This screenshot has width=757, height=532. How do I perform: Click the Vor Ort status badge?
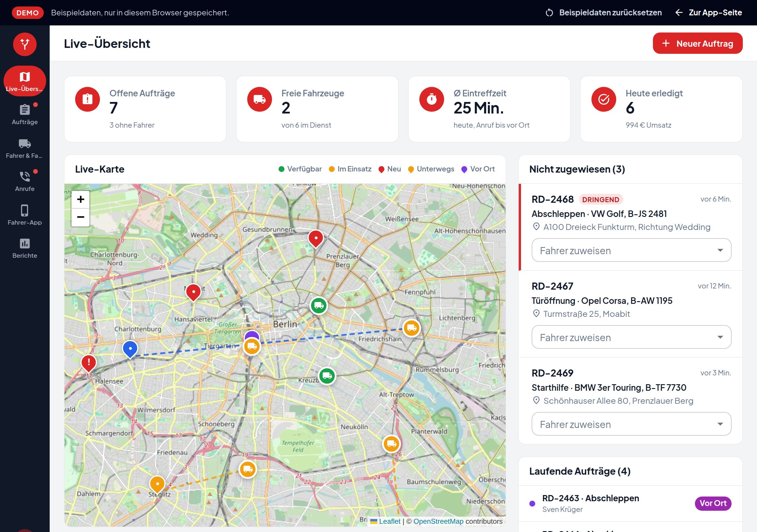[713, 503]
